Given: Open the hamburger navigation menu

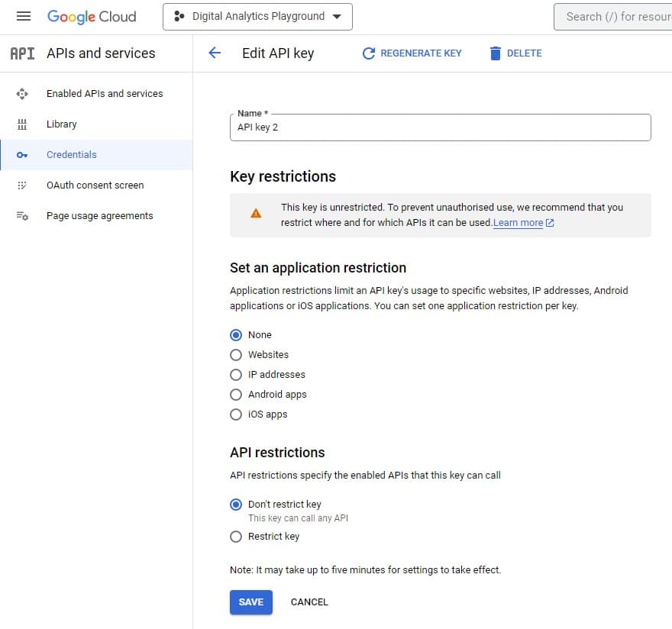Looking at the screenshot, I should click(23, 16).
